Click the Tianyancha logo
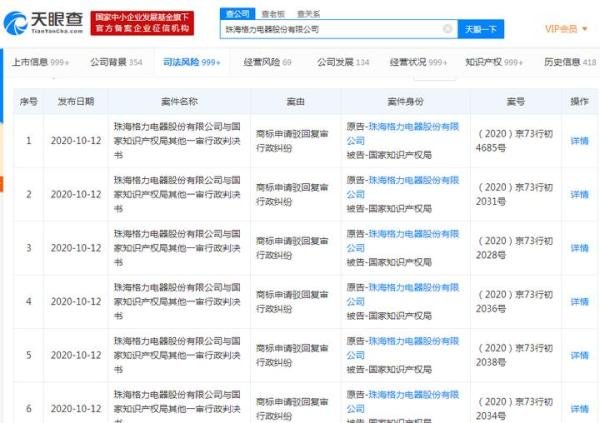The image size is (600, 423). [x=43, y=23]
